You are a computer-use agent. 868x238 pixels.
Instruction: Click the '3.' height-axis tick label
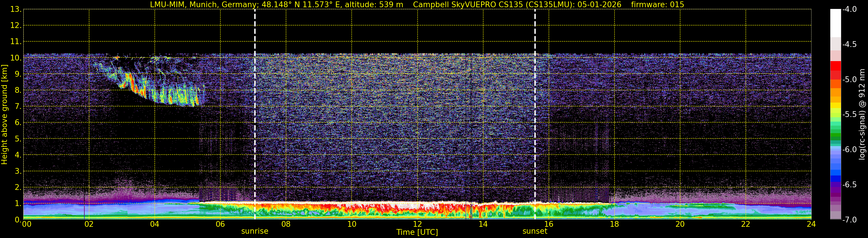coord(18,171)
